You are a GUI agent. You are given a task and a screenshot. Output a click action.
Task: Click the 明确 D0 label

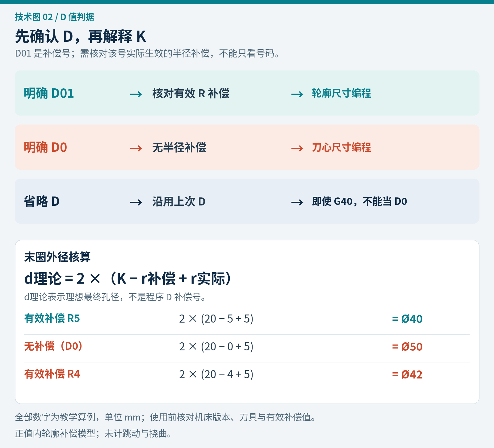45,147
